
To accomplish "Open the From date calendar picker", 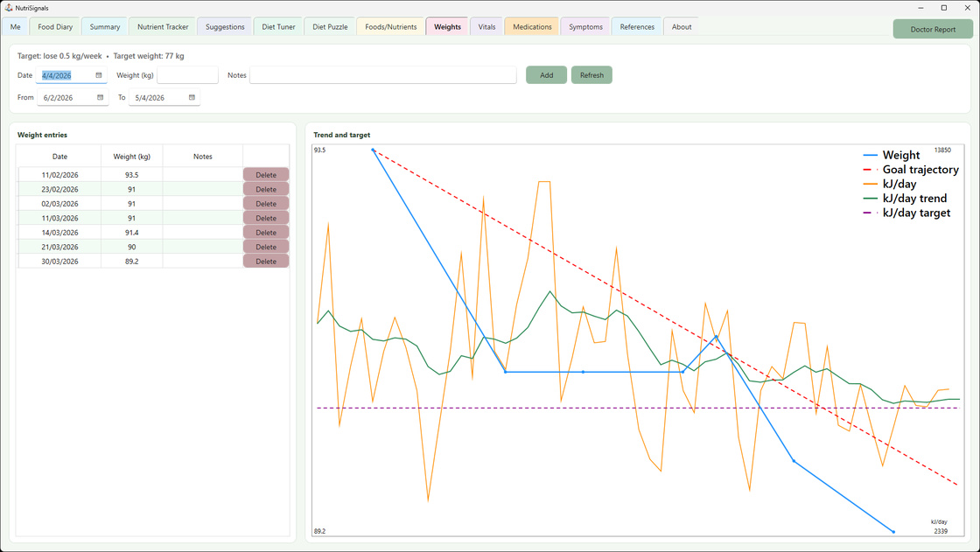I will click(x=100, y=97).
